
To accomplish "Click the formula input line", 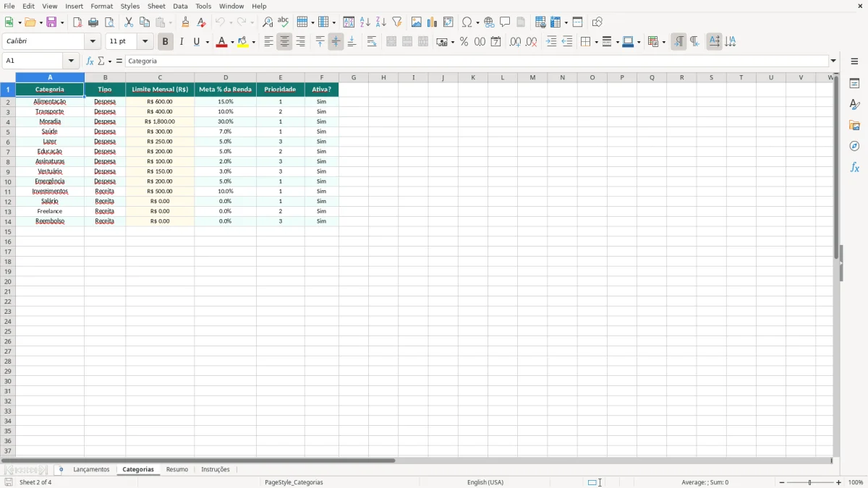I will tap(477, 61).
